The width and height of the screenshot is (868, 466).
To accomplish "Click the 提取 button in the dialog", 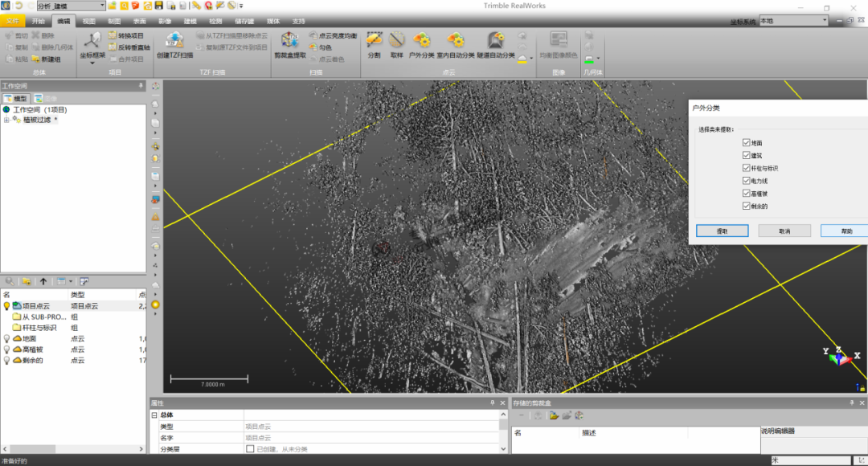I will coord(723,231).
